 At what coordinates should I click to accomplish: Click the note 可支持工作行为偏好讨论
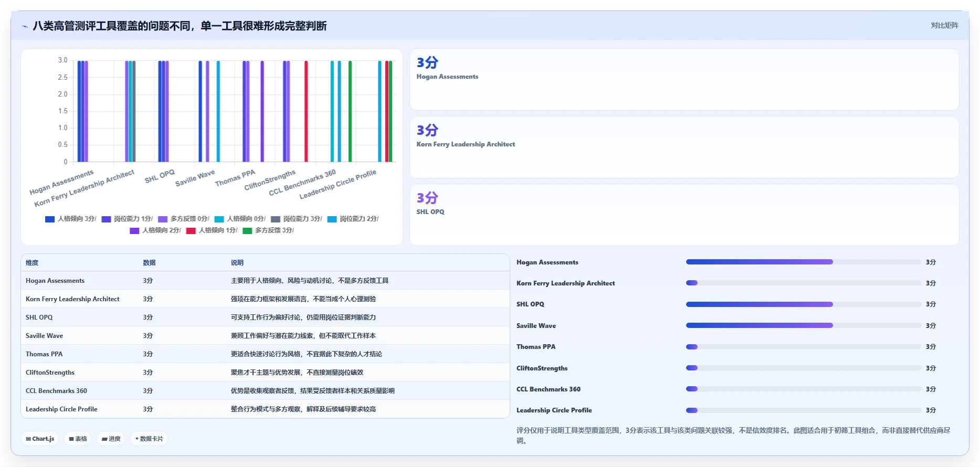point(303,317)
